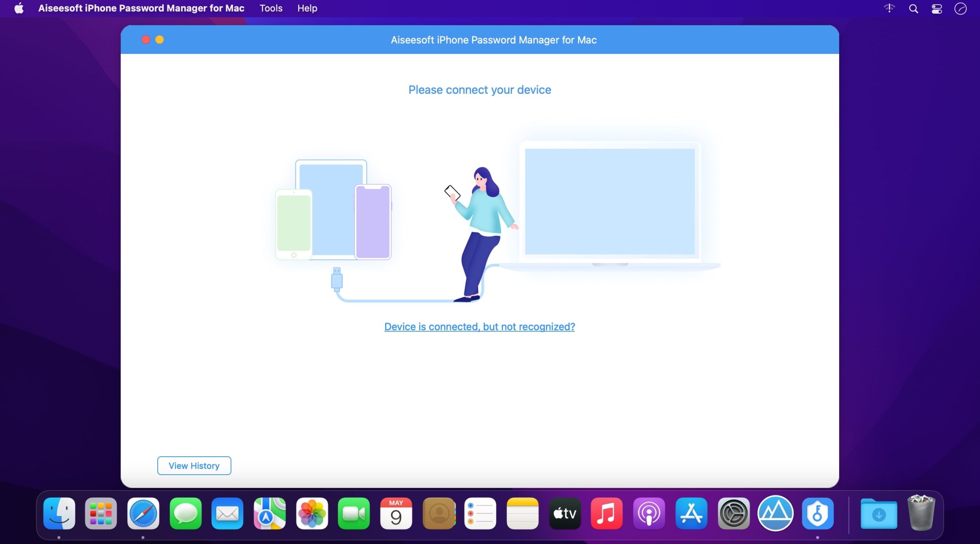
Task: Click the Aiseesoft iPhone Password Manager menu
Action: [140, 8]
